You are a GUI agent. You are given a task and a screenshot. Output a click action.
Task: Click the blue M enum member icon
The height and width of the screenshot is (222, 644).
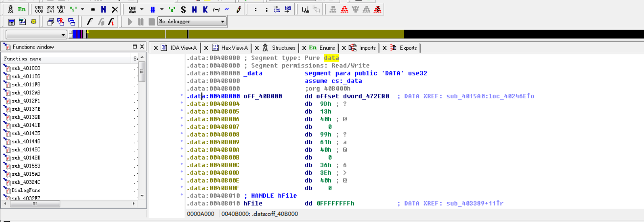(x=194, y=9)
